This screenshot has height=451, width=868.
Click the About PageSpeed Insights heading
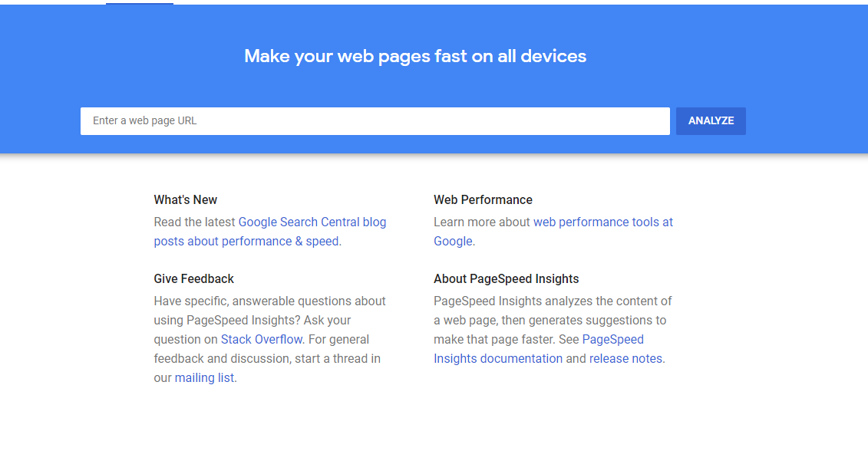506,279
